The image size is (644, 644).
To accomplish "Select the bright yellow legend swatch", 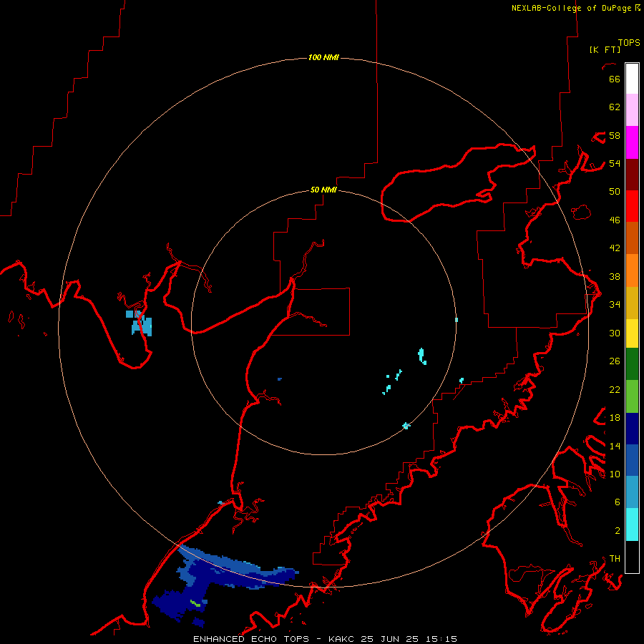I will [632, 333].
